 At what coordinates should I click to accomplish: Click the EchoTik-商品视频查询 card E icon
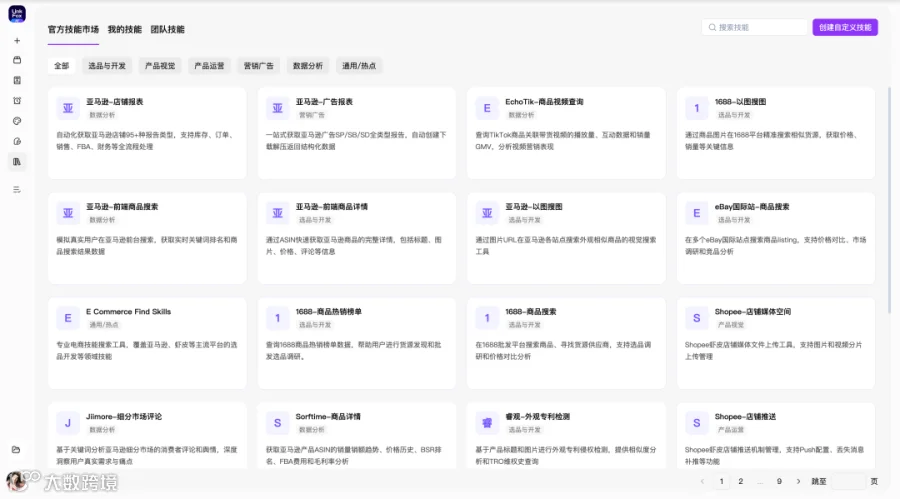pos(487,108)
